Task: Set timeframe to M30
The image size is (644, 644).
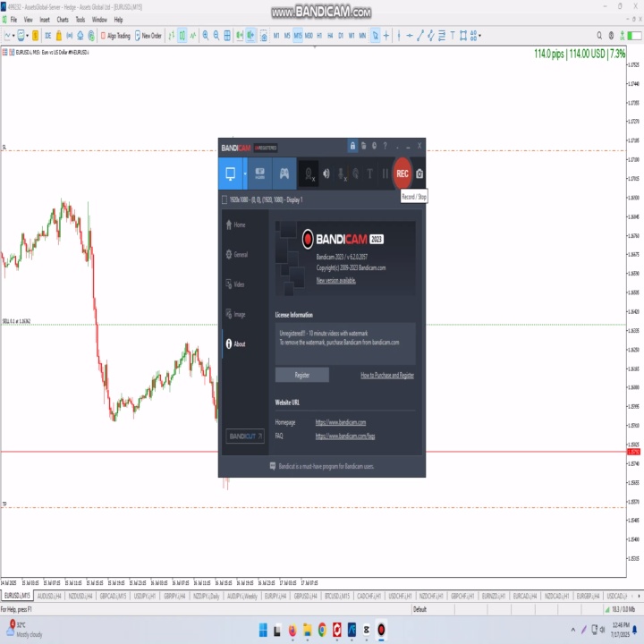Action: 309,36
